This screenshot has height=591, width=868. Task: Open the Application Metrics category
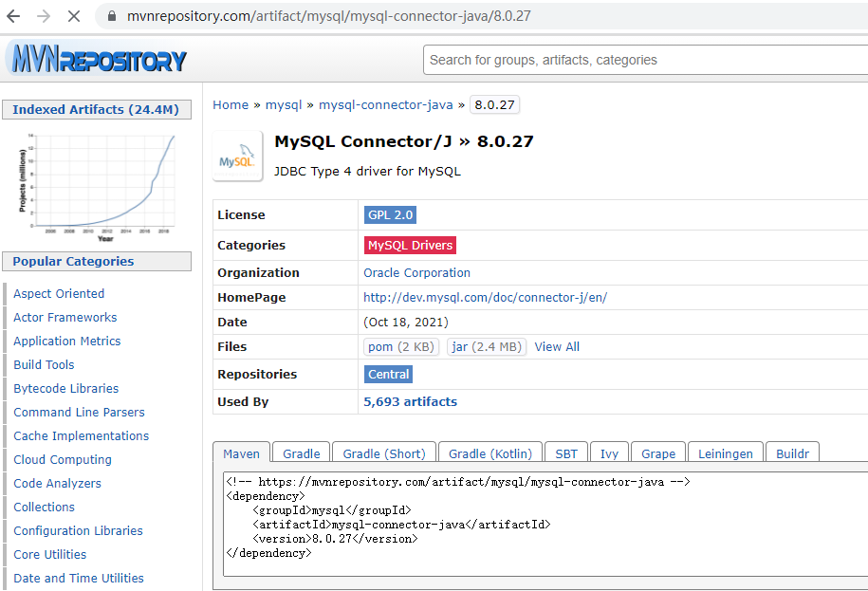(67, 341)
